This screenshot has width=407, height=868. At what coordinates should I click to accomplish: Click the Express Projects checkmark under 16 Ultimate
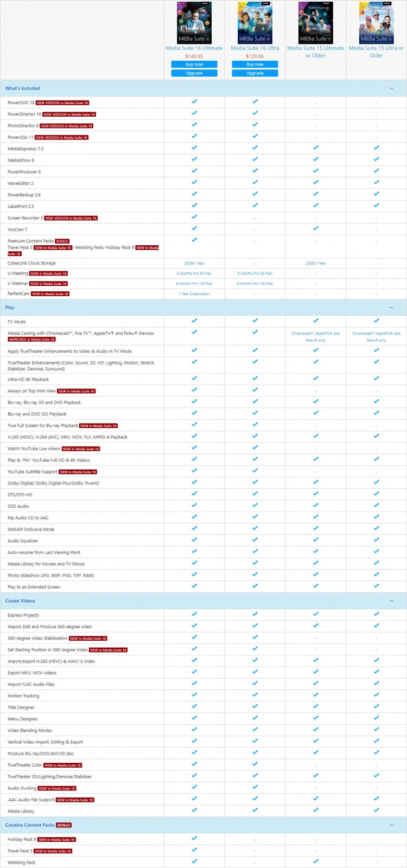194,614
